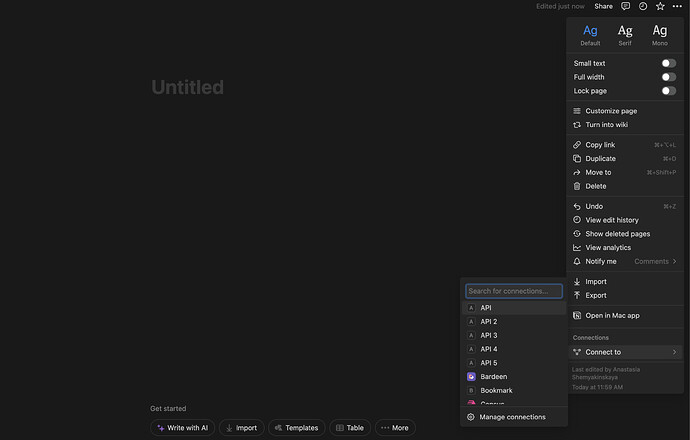Open the three-dot page menu
The width and height of the screenshot is (690, 440).
[x=677, y=6]
